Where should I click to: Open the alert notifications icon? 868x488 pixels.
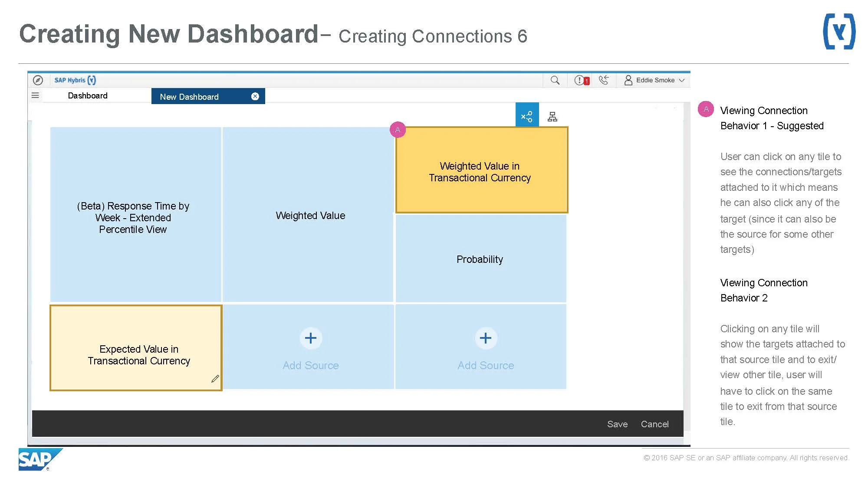coord(582,80)
